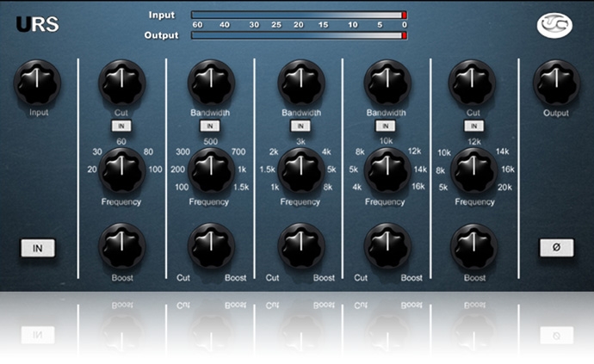Enable the IN switch of the 20-100 Hz band
Screen dimensions: 594x364
click(x=122, y=126)
